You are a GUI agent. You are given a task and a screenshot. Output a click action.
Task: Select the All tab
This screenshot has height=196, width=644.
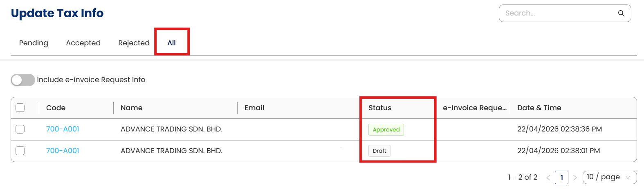171,43
